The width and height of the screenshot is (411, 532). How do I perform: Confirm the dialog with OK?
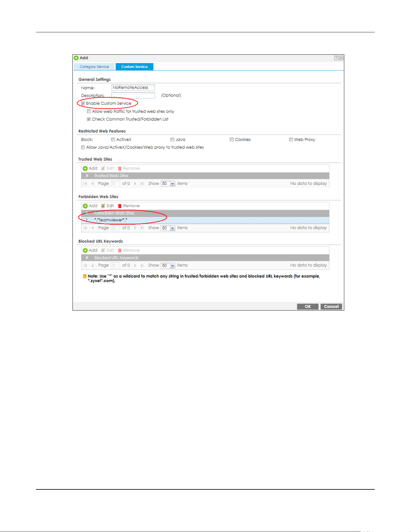308,307
